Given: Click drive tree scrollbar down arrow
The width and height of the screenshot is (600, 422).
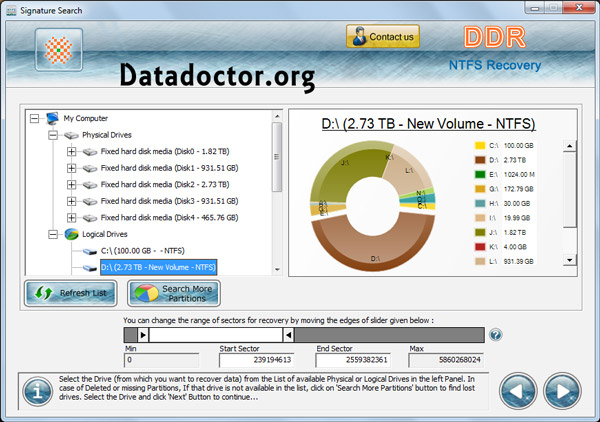Looking at the screenshot, I should pos(277,270).
